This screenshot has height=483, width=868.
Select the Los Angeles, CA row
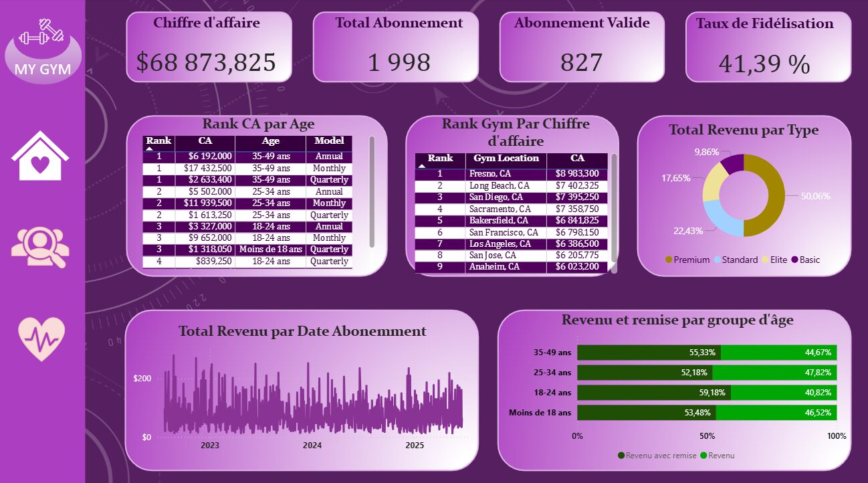(x=512, y=244)
